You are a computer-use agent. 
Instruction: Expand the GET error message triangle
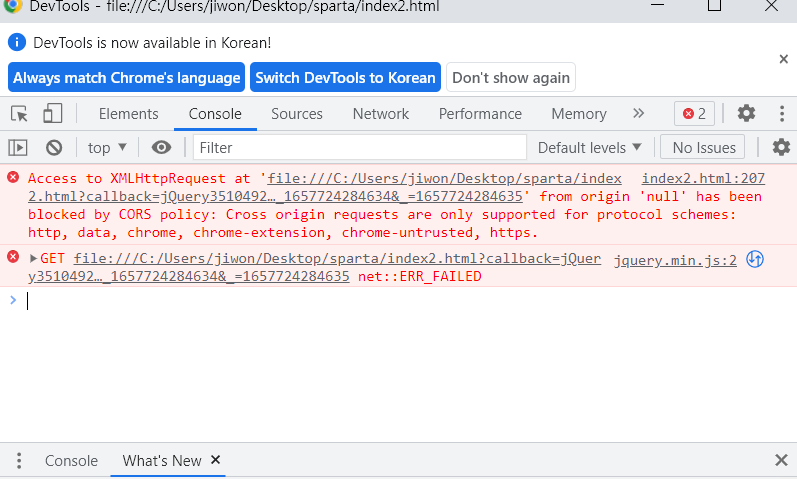[33, 258]
